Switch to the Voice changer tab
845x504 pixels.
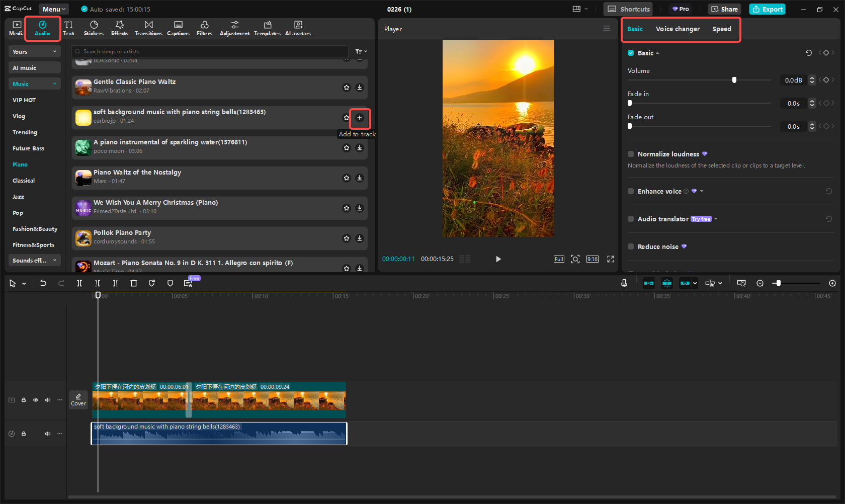tap(677, 29)
